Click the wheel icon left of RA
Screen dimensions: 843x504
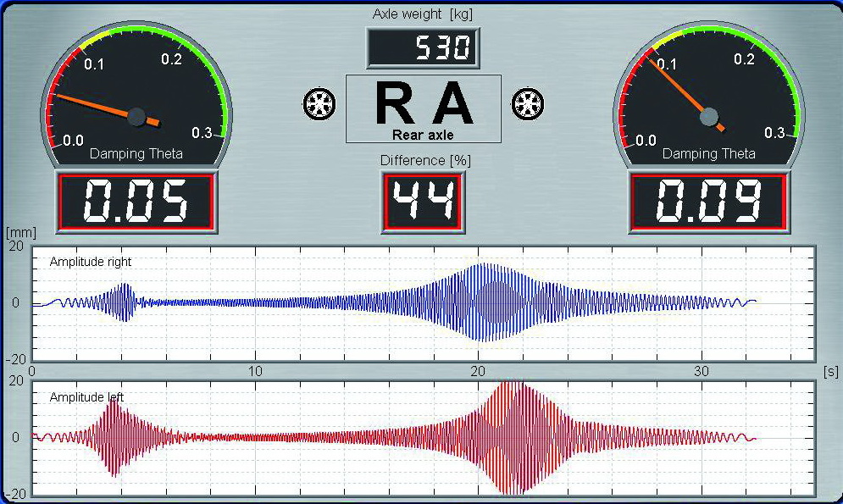[319, 105]
